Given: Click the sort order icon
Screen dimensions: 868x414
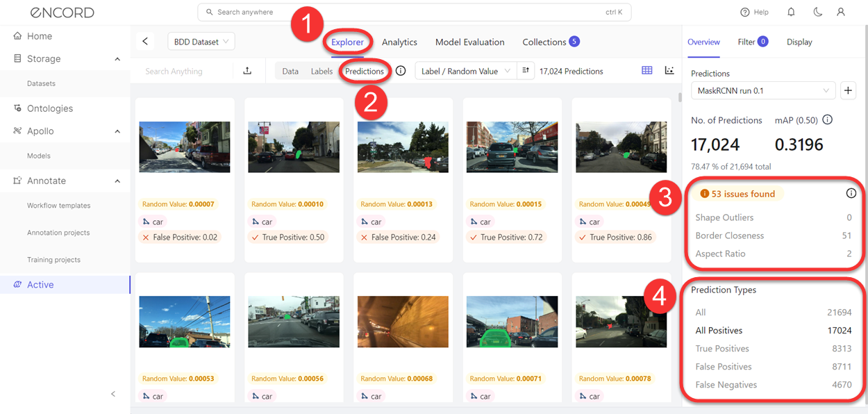Looking at the screenshot, I should pos(526,71).
